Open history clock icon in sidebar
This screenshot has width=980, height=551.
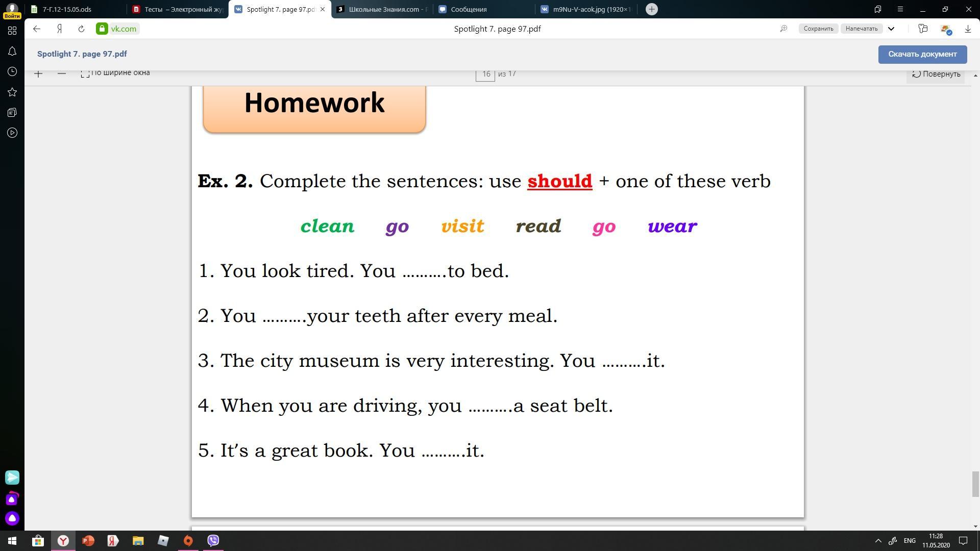click(x=12, y=72)
